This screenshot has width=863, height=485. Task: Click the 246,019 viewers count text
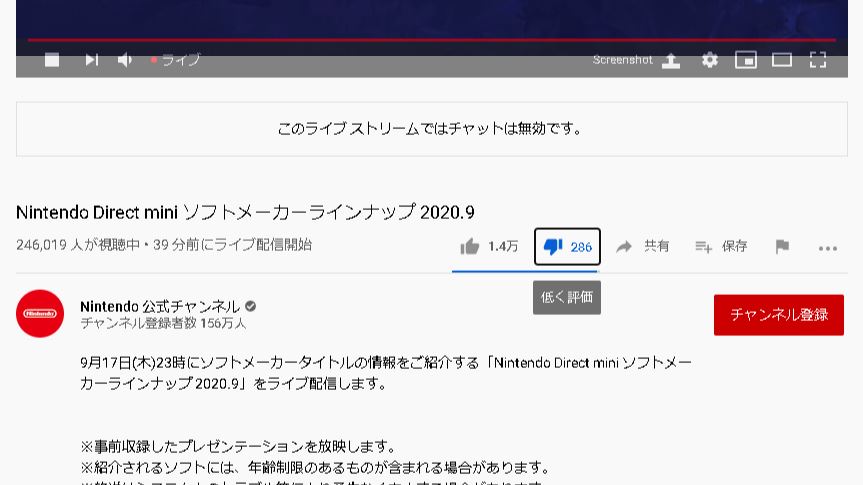(78, 245)
